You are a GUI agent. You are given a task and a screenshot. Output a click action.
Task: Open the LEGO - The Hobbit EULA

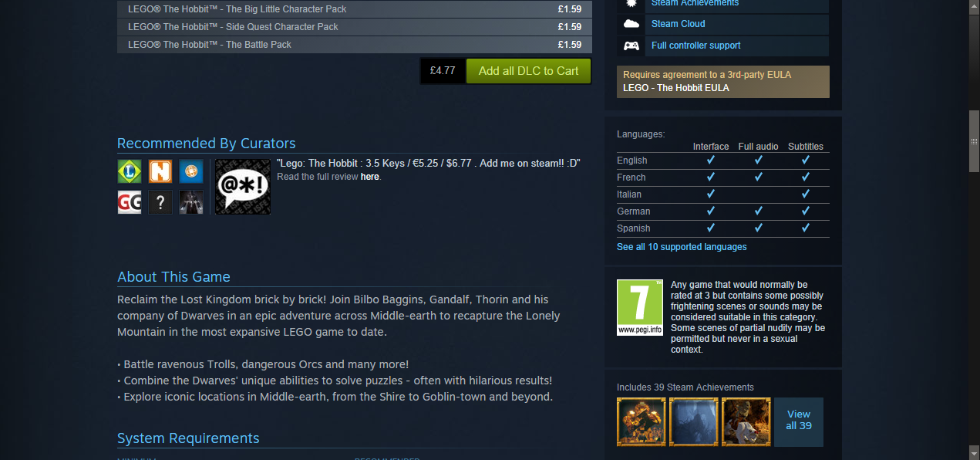point(676,88)
